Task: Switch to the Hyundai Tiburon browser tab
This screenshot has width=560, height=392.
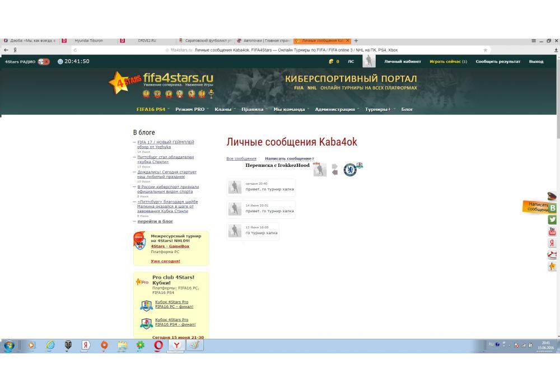Action: pos(88,41)
